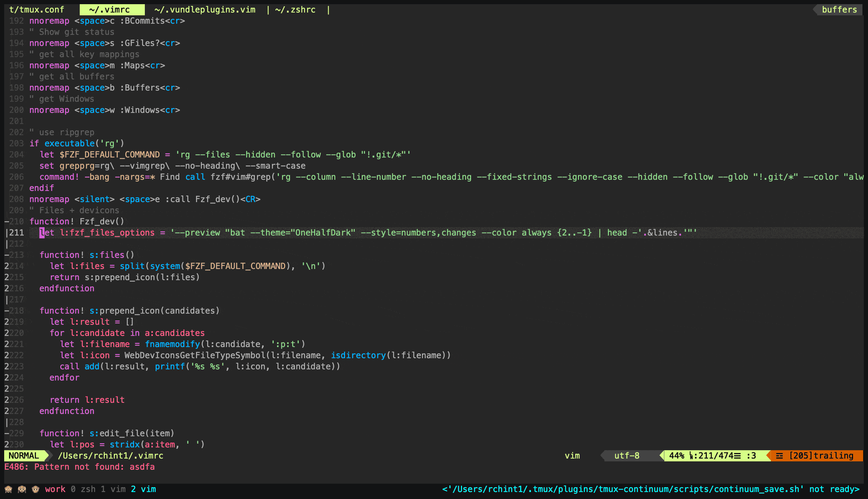Image resolution: width=868 pixels, height=499 pixels.
Task: Click l:fzf_files_options on line 211
Action: tap(107, 233)
